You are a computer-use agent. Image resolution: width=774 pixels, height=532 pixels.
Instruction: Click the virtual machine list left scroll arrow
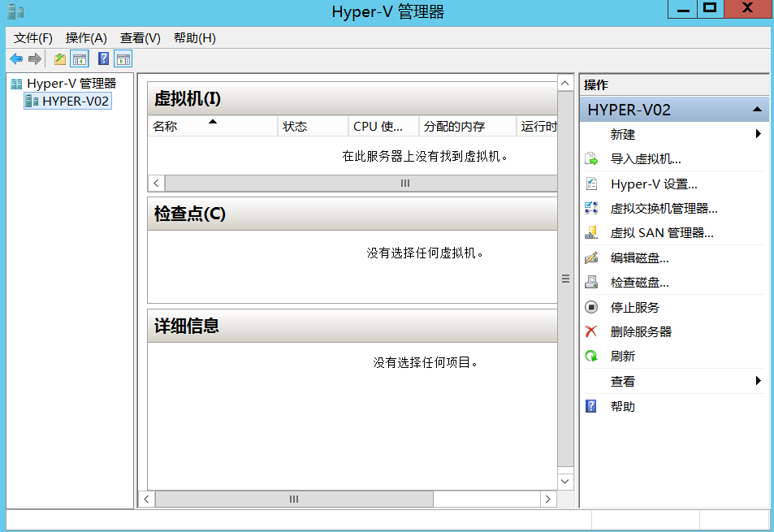[x=156, y=183]
